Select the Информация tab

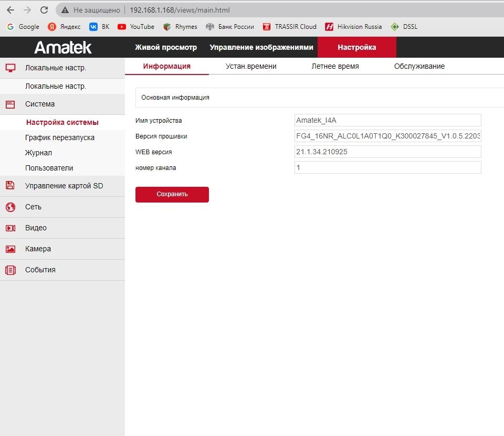[x=167, y=66]
